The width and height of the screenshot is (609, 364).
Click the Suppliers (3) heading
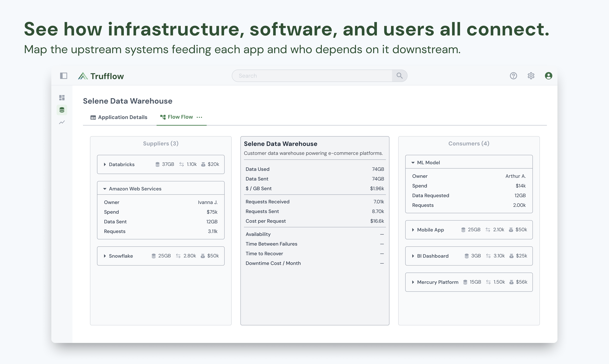pyautogui.click(x=161, y=143)
